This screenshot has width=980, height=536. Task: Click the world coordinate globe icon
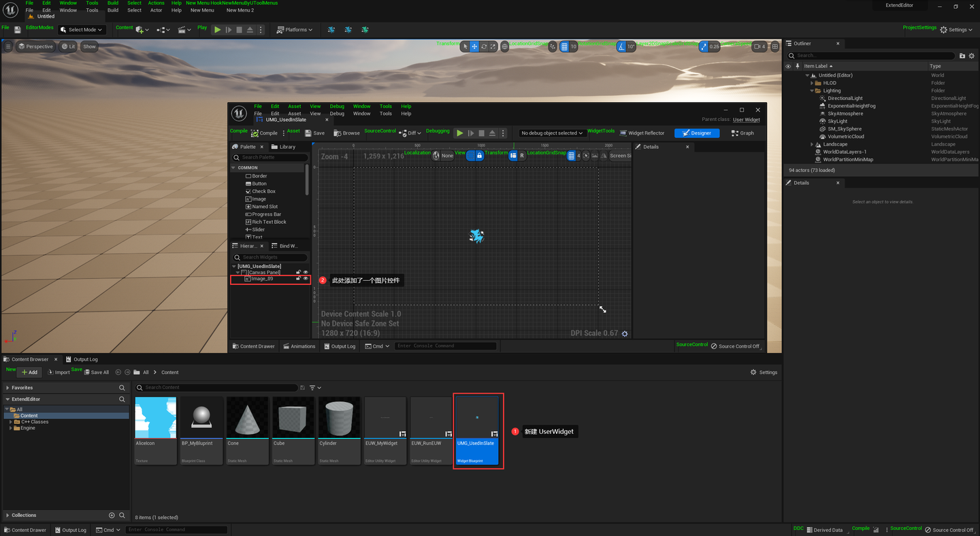pos(504,47)
